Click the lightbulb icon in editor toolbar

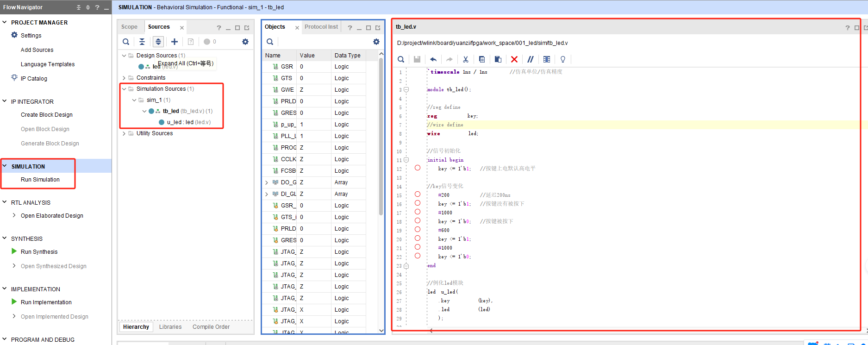pos(563,59)
